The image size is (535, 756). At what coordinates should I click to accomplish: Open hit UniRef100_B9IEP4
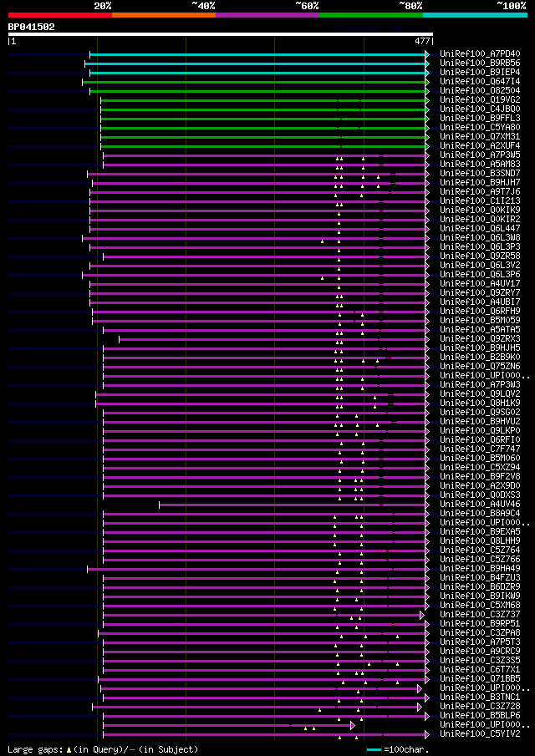480,73
